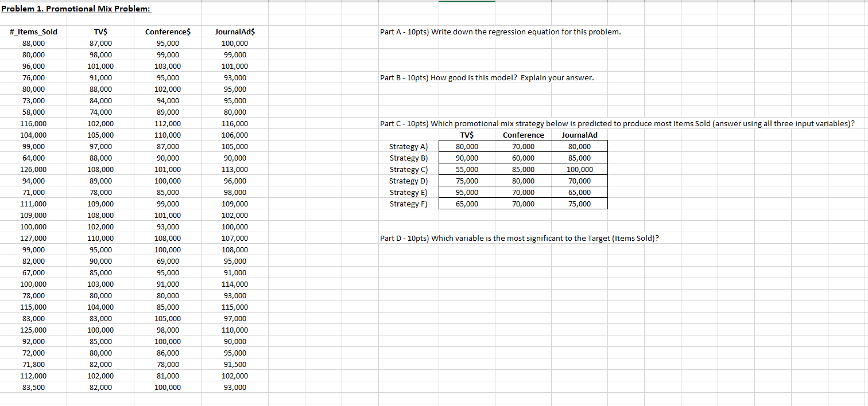Click the Conference header in the strategy table
The width and height of the screenshot is (868, 406).
pyautogui.click(x=524, y=135)
